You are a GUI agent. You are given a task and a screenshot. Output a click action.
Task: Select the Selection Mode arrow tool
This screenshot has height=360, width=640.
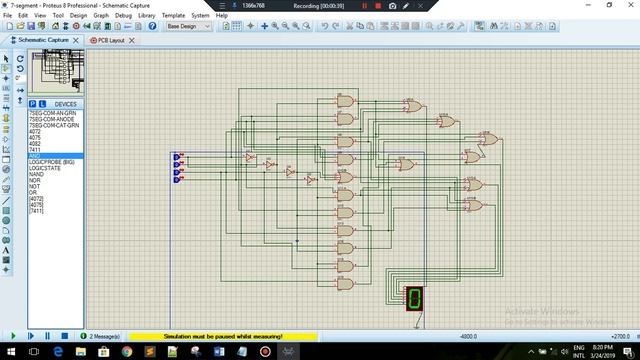coord(6,59)
